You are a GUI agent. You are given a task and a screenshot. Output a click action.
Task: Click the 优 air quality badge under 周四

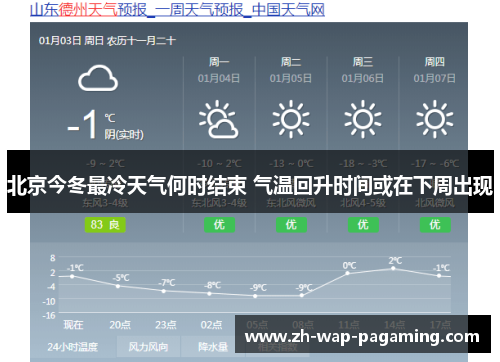(x=435, y=225)
